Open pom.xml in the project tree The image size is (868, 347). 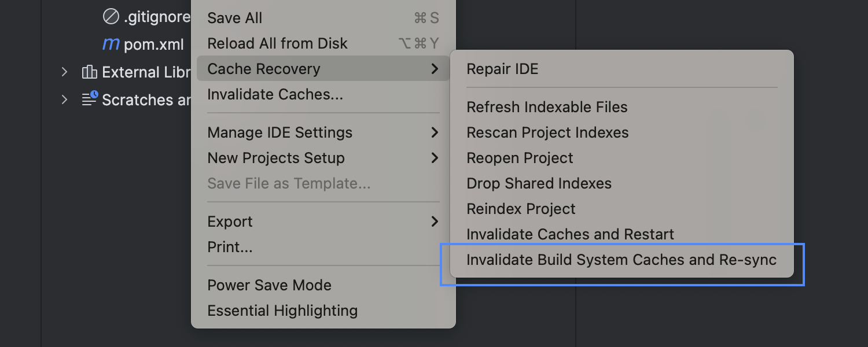(x=154, y=44)
